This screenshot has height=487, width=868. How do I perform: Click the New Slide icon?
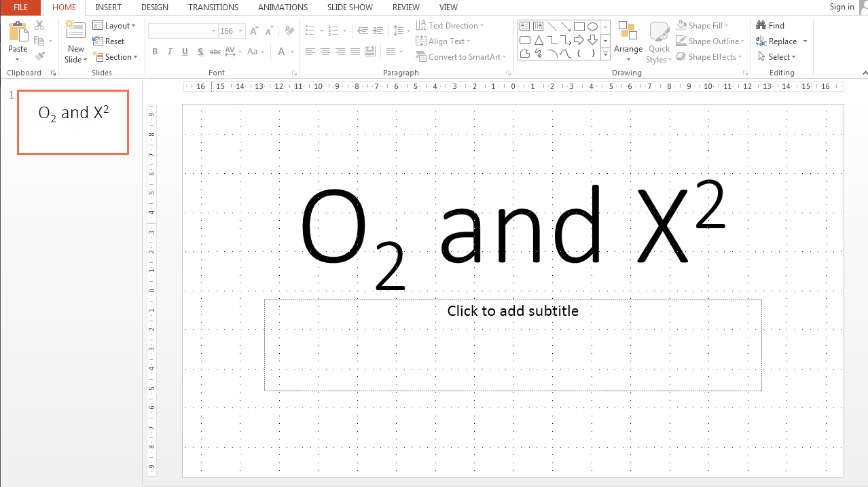point(75,31)
